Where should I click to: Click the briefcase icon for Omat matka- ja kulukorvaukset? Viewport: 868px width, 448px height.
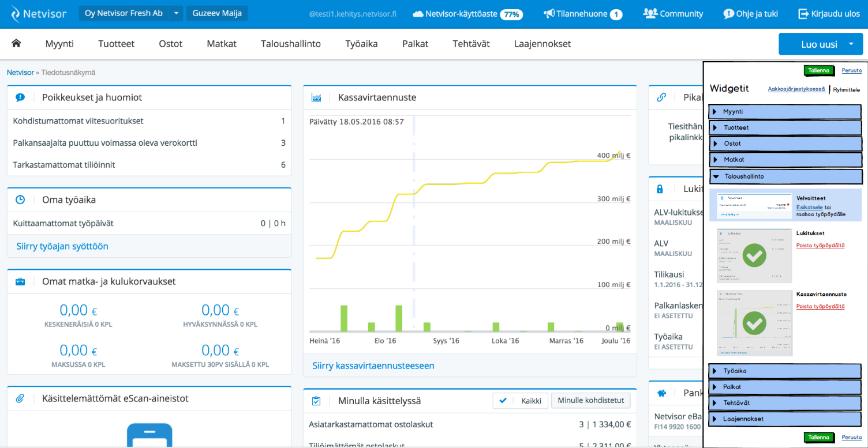[20, 282]
